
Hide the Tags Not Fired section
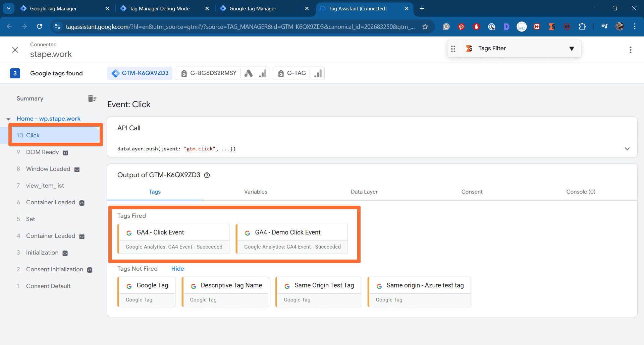pos(177,269)
